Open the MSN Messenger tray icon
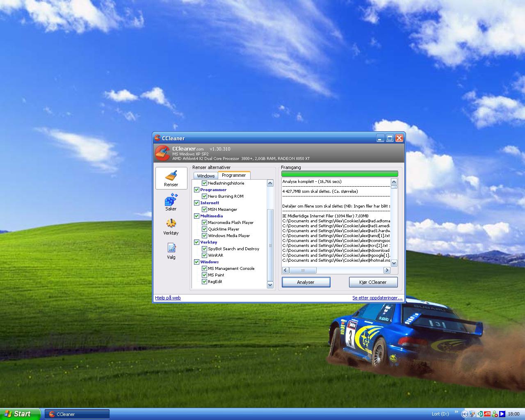The width and height of the screenshot is (525, 420). 495,414
